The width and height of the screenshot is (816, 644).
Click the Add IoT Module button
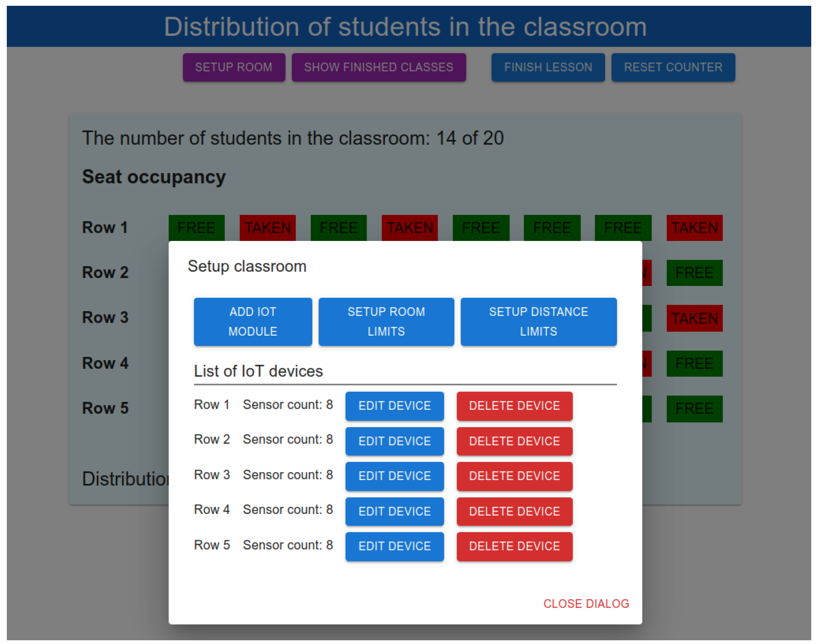[x=253, y=322]
